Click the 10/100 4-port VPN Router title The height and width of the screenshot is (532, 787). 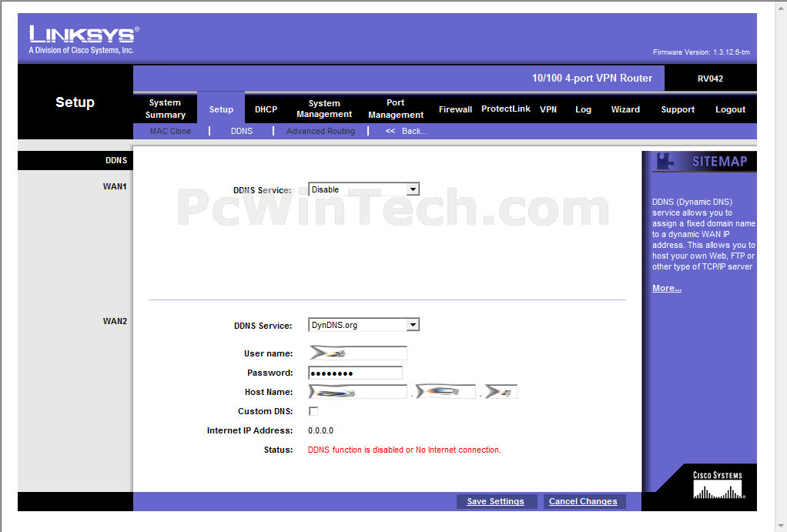(592, 79)
